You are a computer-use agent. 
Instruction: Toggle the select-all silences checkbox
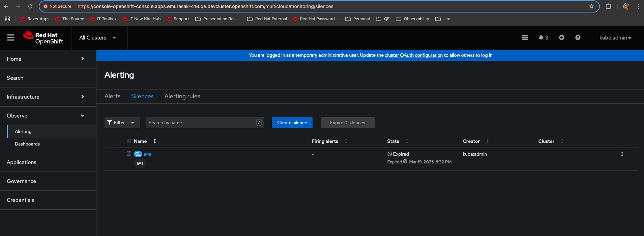[x=129, y=141]
